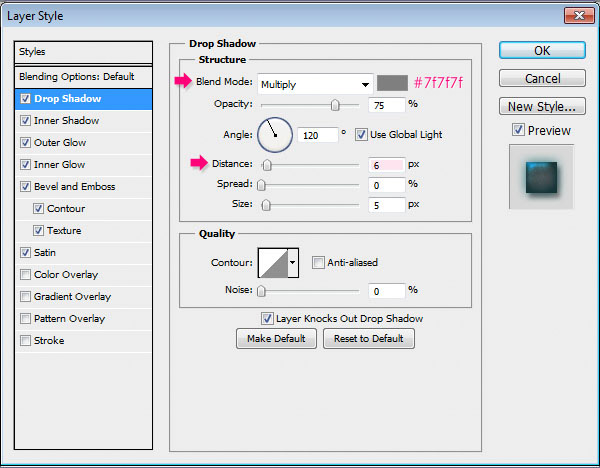Image resolution: width=600 pixels, height=468 pixels.
Task: Click the Spread slider handle
Action: pyautogui.click(x=261, y=185)
